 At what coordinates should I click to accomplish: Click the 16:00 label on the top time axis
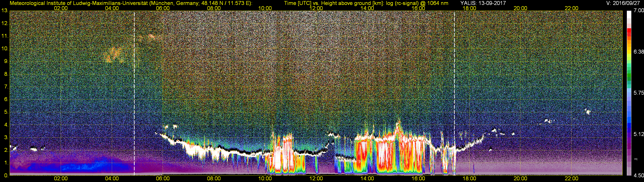pos(418,8)
